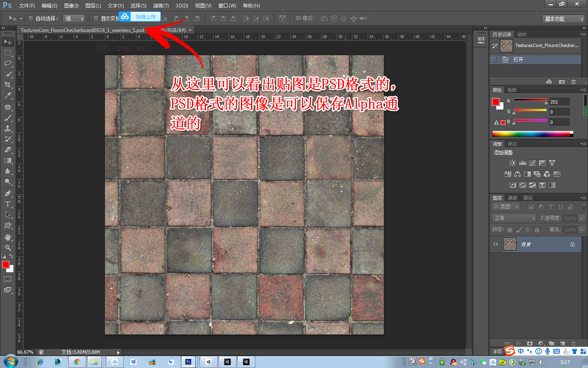Select the Rectangular Marquee tool

8,53
